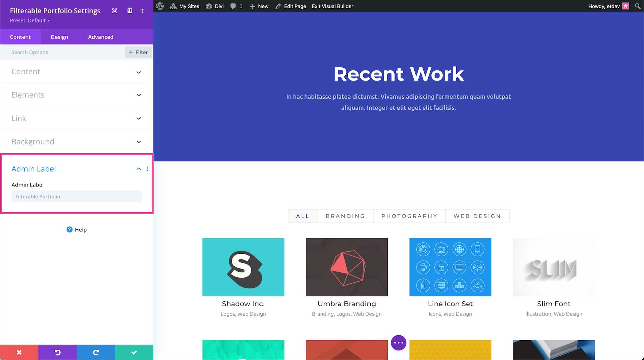Open the Preset: Default dropdown

click(x=29, y=20)
